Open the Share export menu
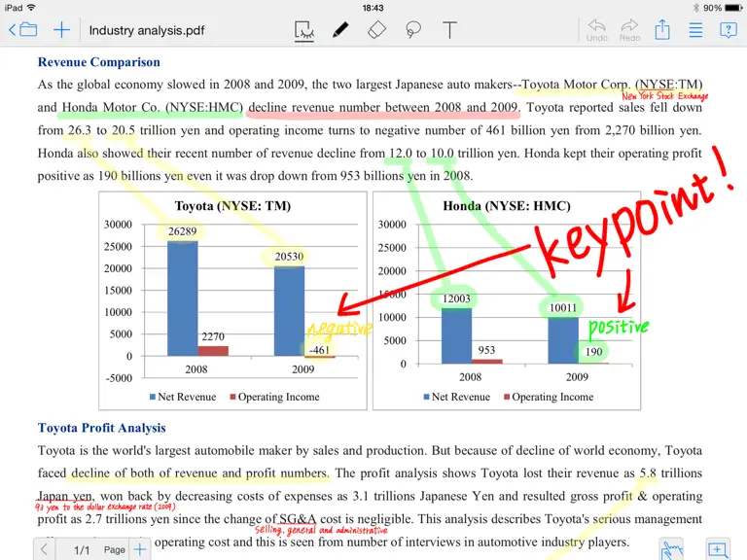The image size is (747, 560). [x=662, y=29]
